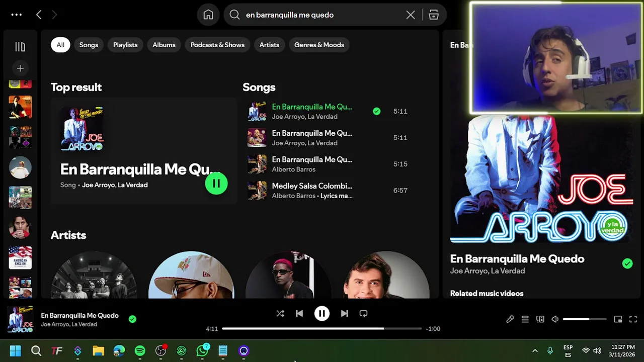Open song title in Now Playing panel

click(x=517, y=259)
